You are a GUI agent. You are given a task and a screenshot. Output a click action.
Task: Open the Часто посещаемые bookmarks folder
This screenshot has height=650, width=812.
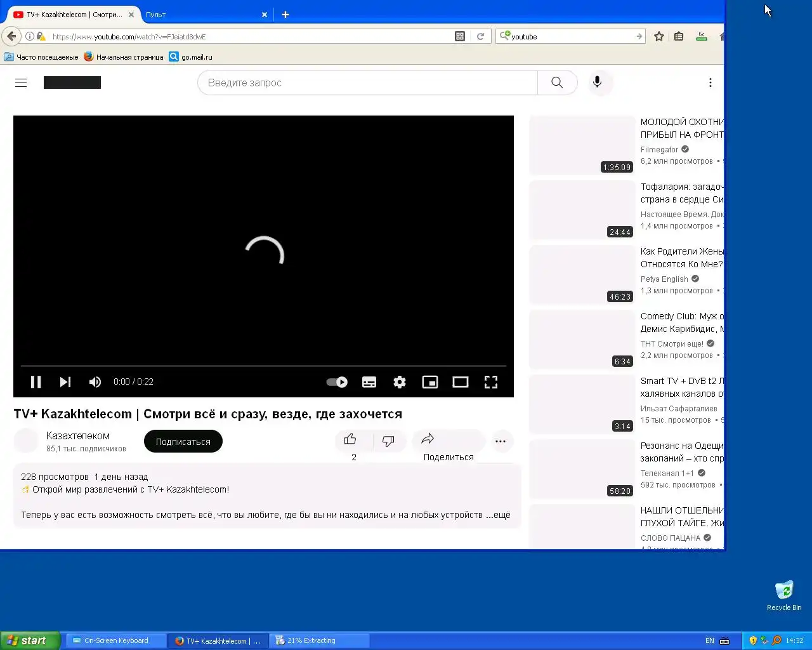(x=41, y=57)
